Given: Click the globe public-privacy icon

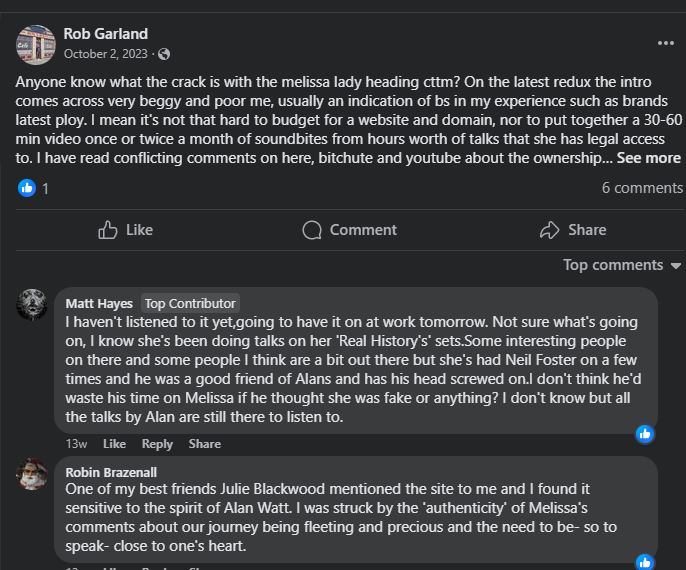Looking at the screenshot, I should 164,54.
